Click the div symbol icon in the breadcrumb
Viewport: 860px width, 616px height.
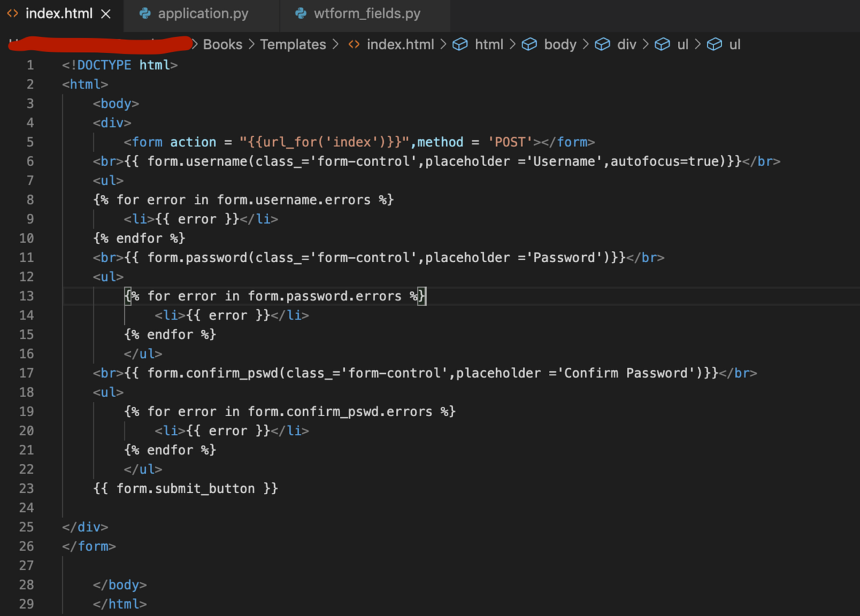pyautogui.click(x=603, y=44)
